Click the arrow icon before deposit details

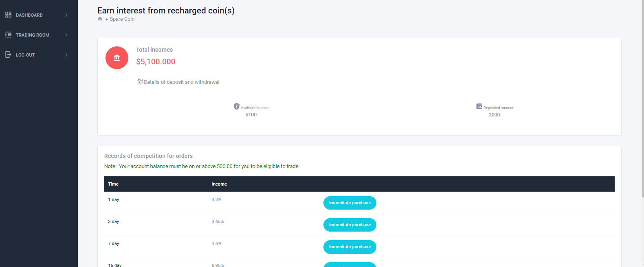pos(140,81)
